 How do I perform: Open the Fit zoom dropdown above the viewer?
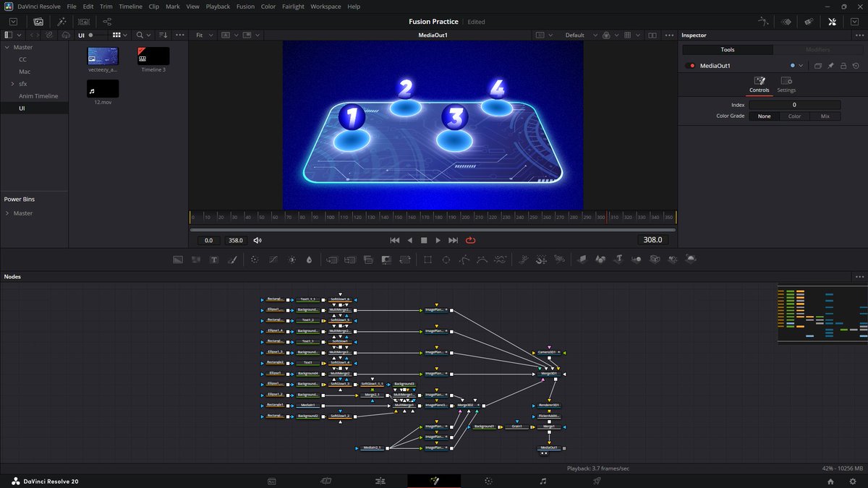(203, 35)
